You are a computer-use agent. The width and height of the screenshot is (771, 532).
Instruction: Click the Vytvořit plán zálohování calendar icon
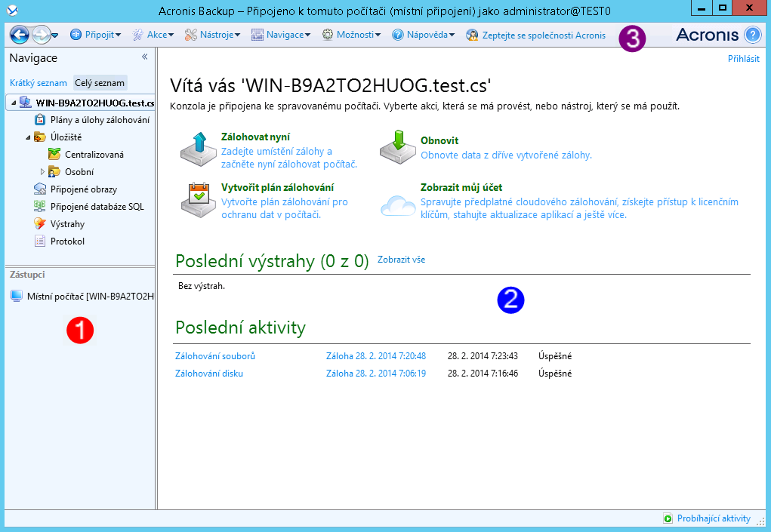click(199, 200)
